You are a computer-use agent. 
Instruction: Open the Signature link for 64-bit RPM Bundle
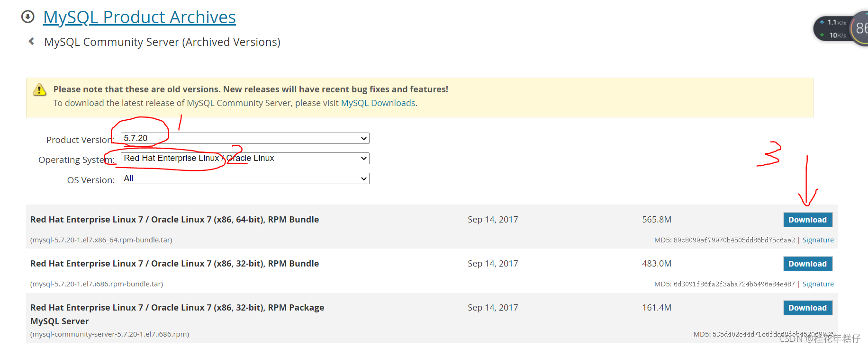(818, 240)
